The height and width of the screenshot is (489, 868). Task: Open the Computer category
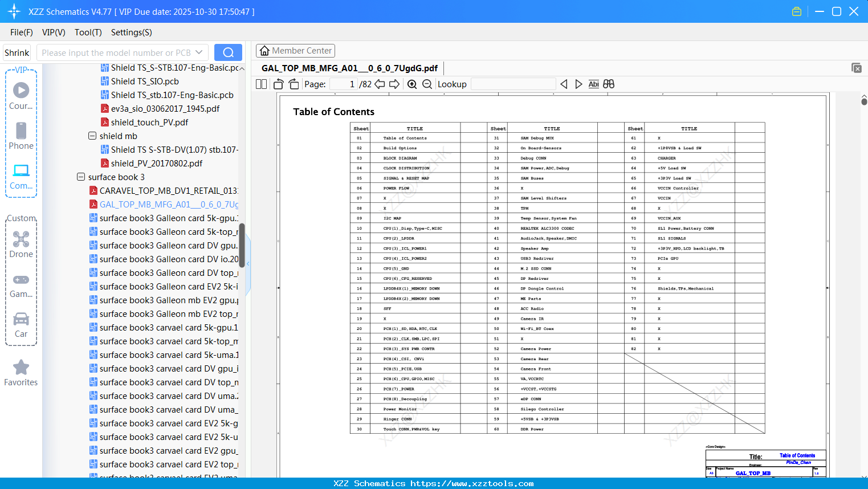(x=21, y=176)
